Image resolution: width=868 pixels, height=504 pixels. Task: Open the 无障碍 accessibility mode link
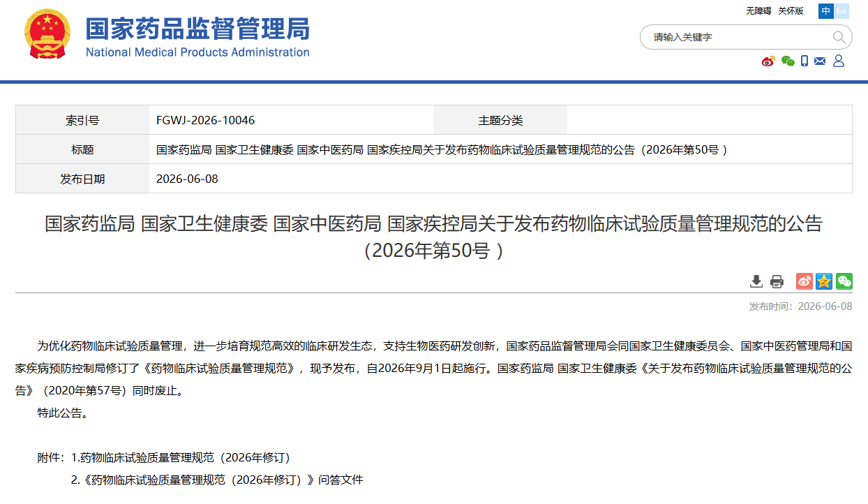[758, 11]
